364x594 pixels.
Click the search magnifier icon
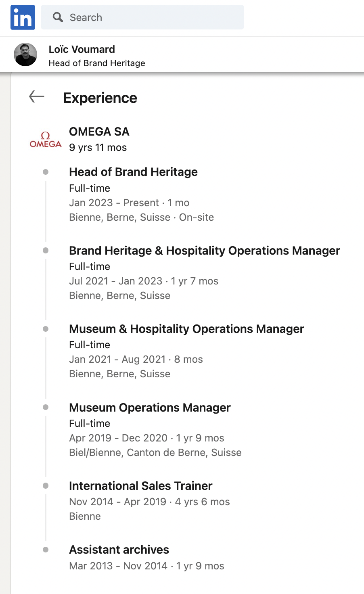pyautogui.click(x=58, y=17)
